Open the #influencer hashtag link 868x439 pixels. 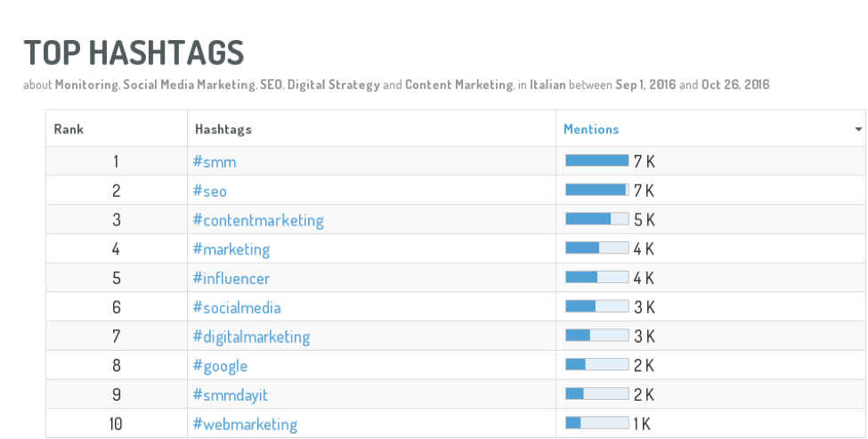coord(231,278)
